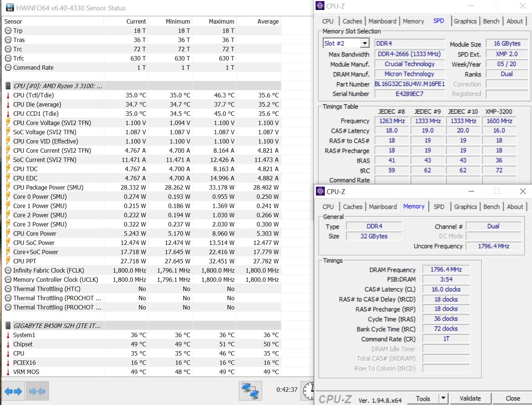The height and width of the screenshot is (405, 532).
Task: Open SPD tab in lower CPU-Z window
Action: (439, 207)
